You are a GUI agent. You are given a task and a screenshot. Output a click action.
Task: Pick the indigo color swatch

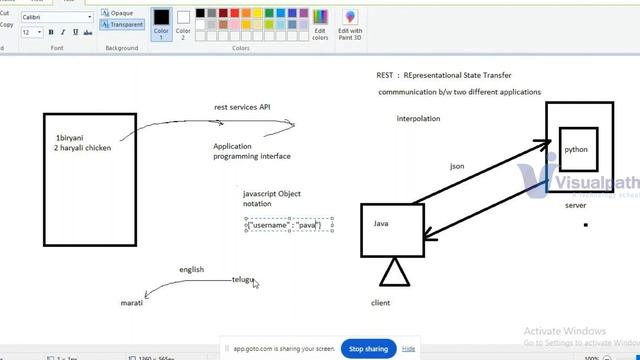pos(292,13)
